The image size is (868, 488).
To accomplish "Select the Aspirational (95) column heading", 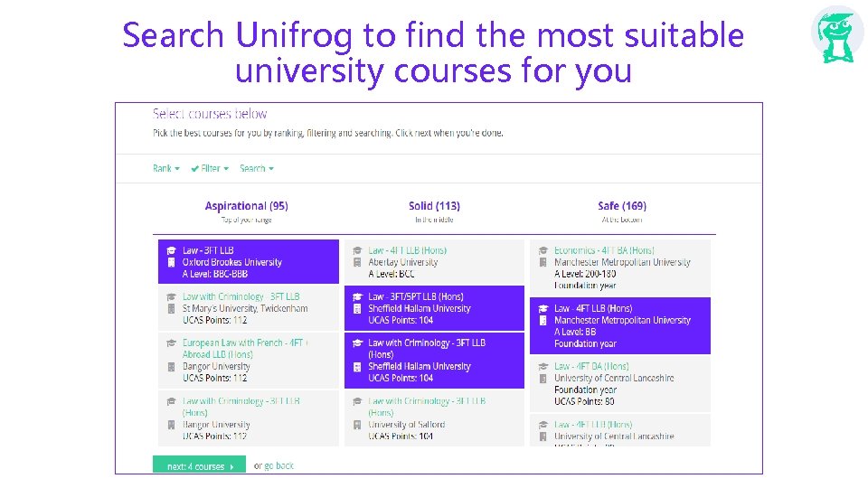I will click(246, 206).
